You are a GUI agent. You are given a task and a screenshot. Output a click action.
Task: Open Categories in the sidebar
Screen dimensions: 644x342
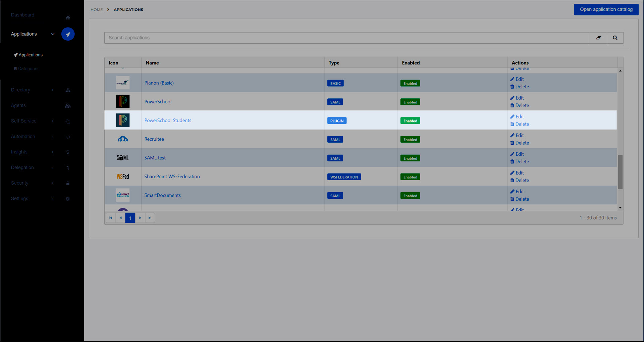tap(26, 68)
